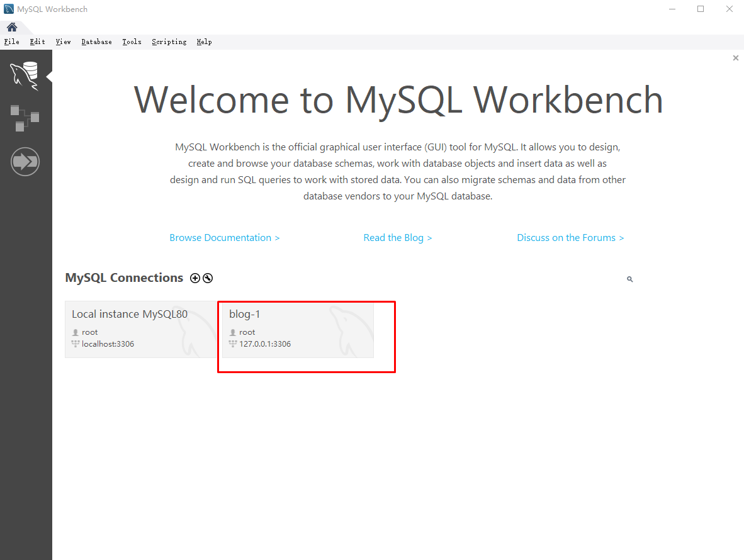Screen dimensions: 744x560
Task: Open the Home tab icon
Action: (12, 27)
